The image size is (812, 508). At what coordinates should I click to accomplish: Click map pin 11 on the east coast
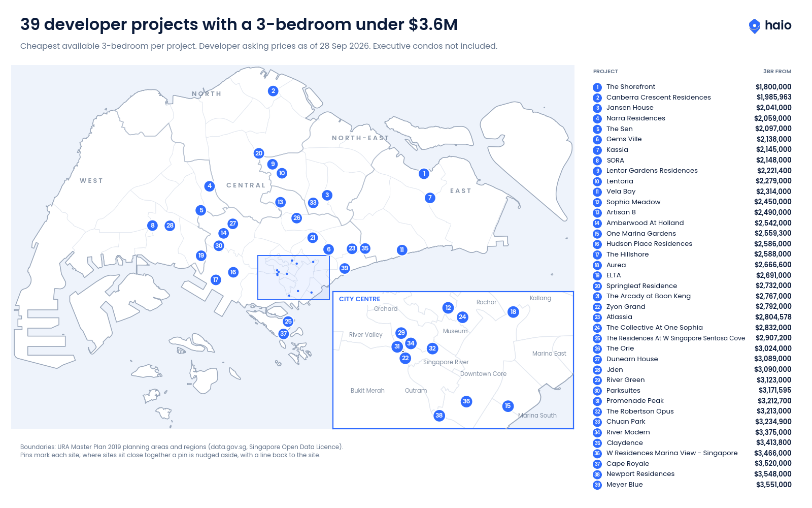402,250
